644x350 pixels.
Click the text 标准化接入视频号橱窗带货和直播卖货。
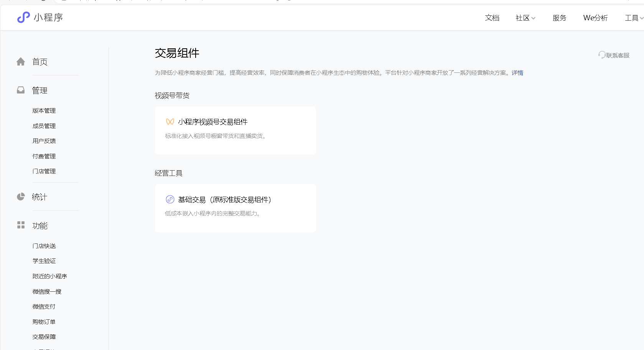216,136
